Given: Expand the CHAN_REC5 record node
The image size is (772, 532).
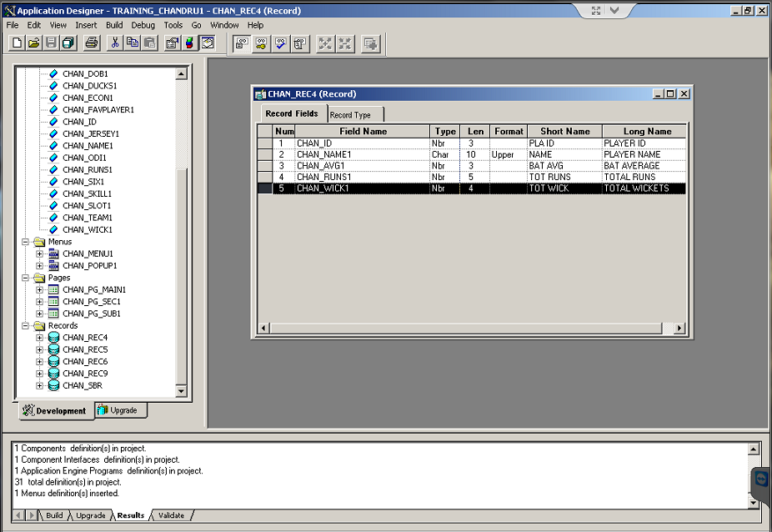Looking at the screenshot, I should coord(39,349).
